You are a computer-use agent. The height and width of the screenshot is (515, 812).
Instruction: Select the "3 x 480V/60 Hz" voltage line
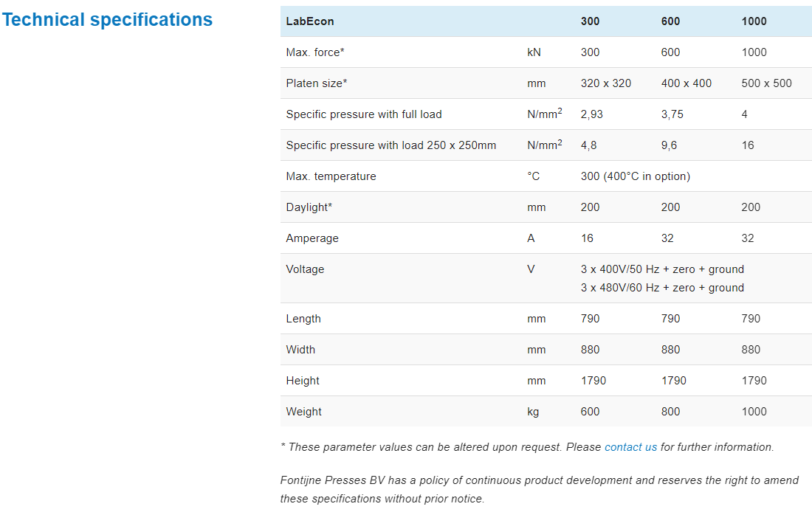662,288
